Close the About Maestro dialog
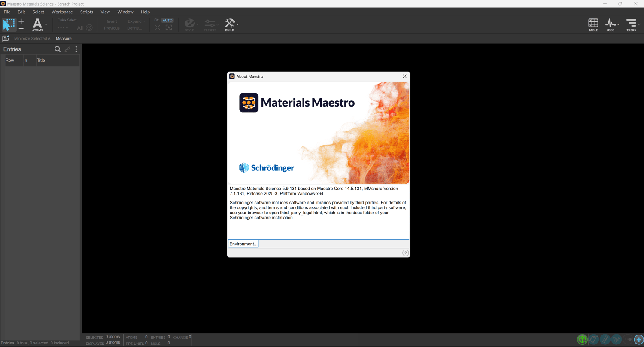Viewport: 644px width, 347px height. tap(404, 76)
